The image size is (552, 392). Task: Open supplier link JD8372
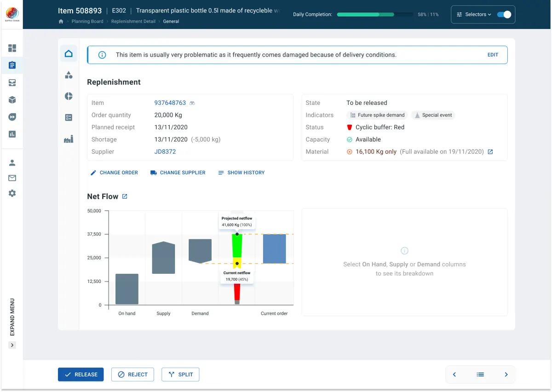(x=165, y=152)
